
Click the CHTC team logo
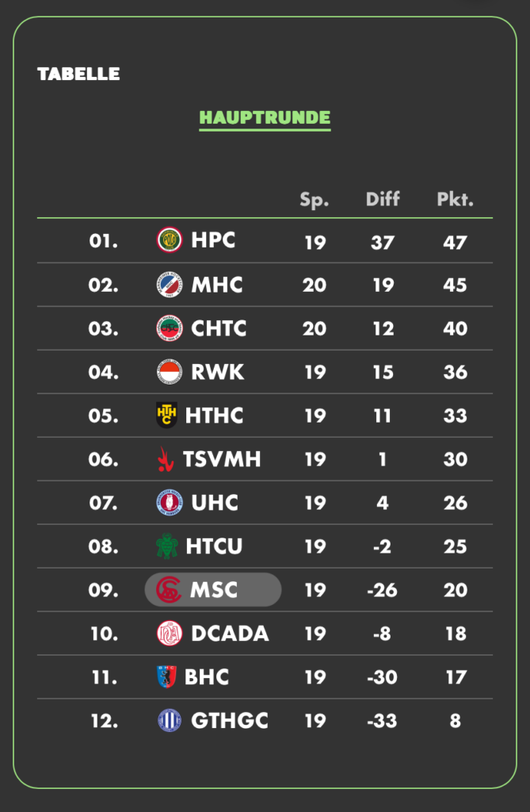pos(170,328)
